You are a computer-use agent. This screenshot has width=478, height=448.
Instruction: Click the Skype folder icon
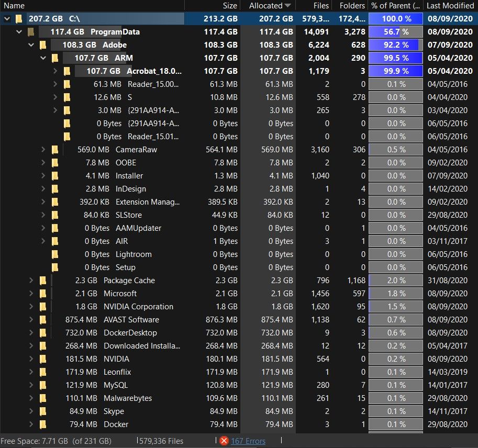[43, 411]
